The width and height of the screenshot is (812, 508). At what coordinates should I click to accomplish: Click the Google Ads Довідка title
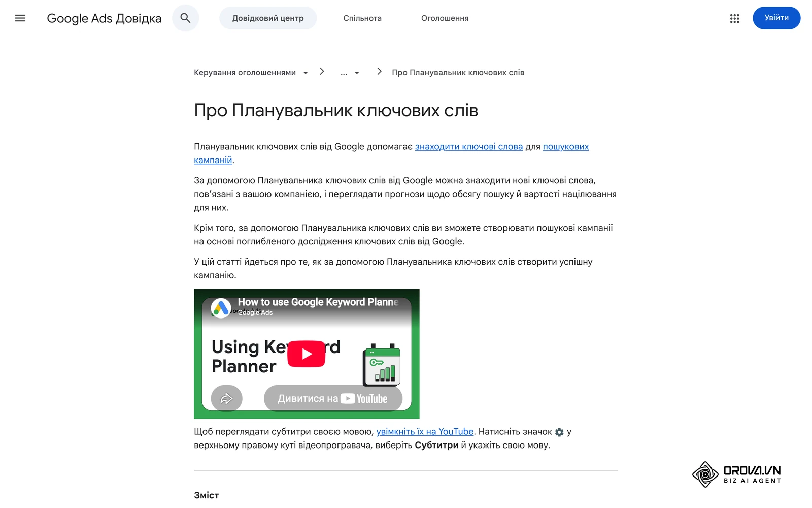104,18
